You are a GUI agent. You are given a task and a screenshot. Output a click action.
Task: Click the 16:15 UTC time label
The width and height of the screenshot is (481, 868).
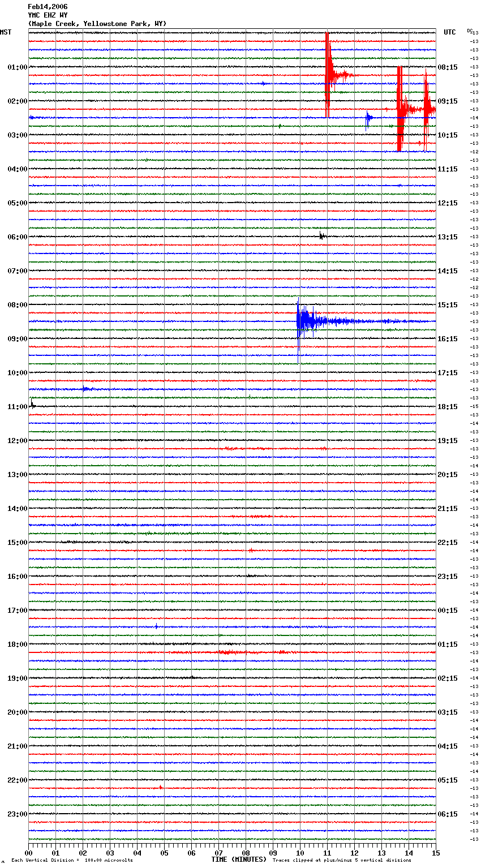click(x=448, y=339)
